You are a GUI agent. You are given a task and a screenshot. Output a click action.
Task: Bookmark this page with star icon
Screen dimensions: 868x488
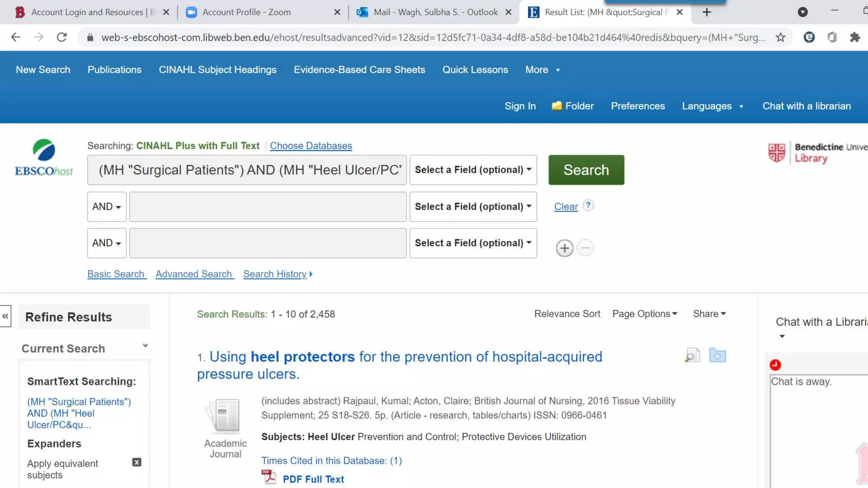pyautogui.click(x=780, y=37)
